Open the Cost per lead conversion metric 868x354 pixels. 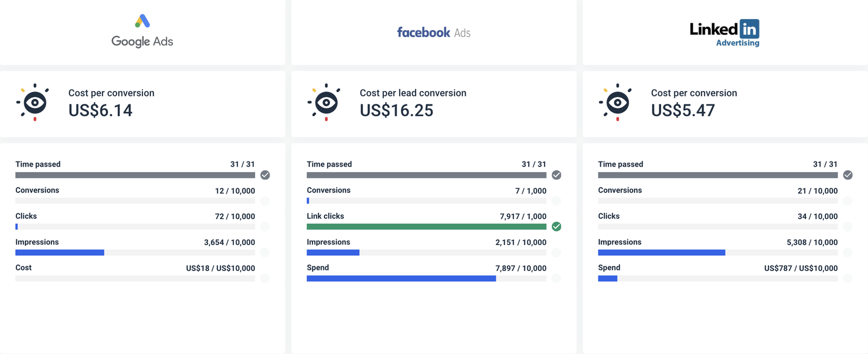[x=413, y=93]
